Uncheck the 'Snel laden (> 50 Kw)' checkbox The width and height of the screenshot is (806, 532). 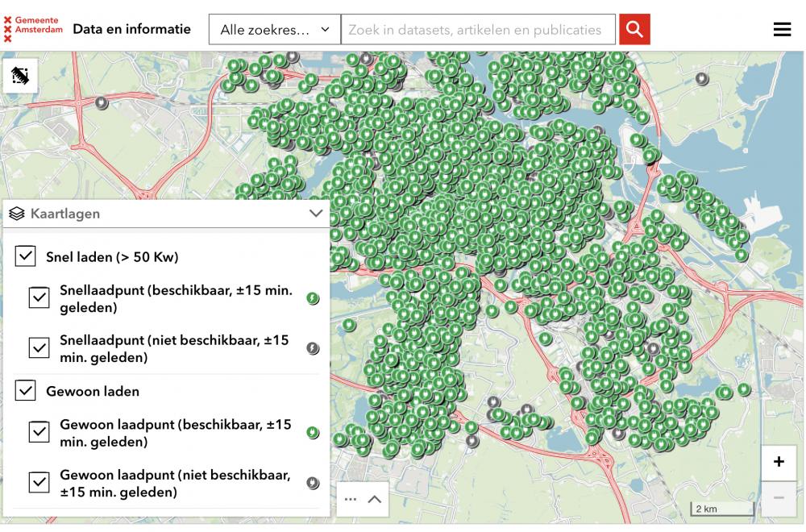25,256
